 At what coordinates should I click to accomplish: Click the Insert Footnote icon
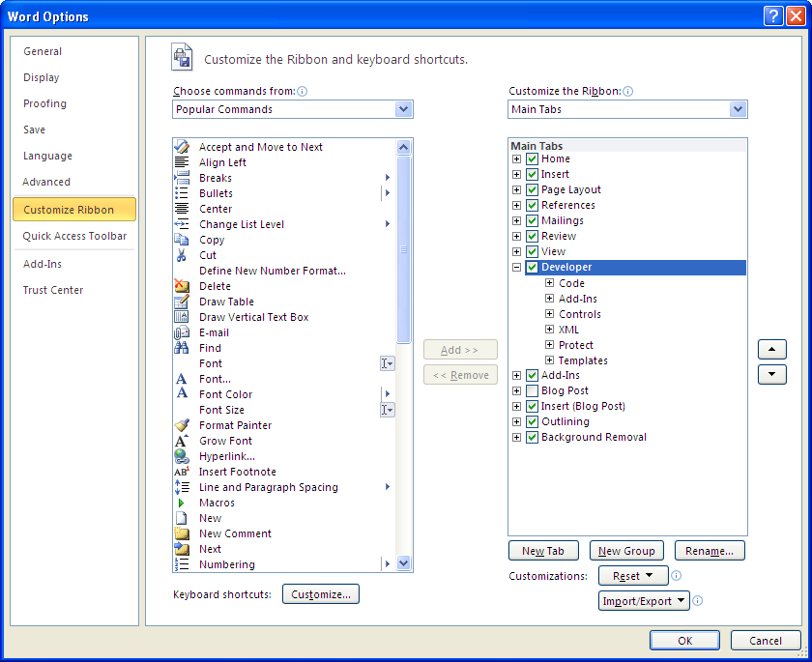coord(182,472)
